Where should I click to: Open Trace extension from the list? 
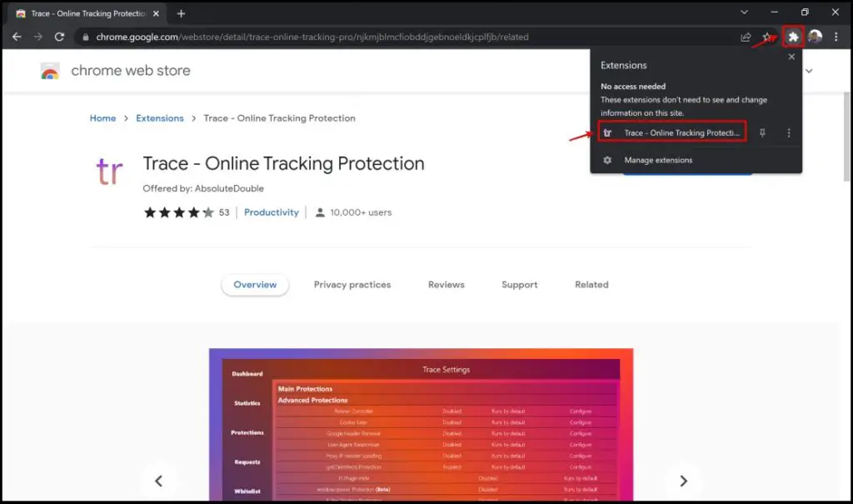click(x=672, y=132)
